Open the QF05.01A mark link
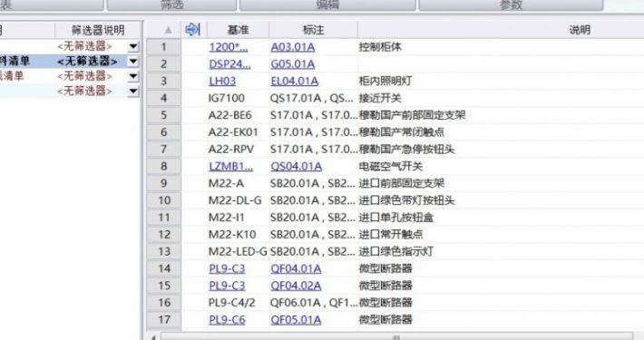 pyautogui.click(x=296, y=320)
